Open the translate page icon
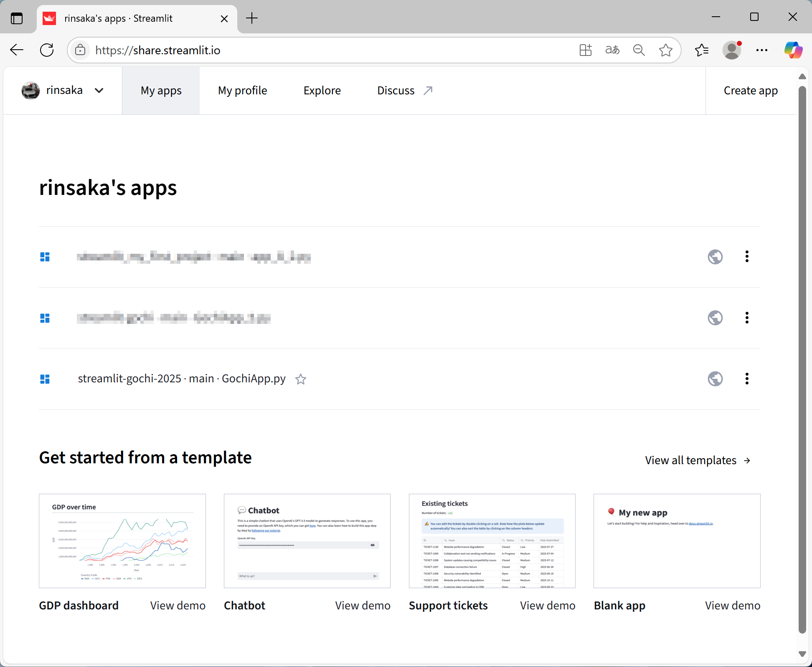Image resolution: width=812 pixels, height=667 pixels. pyautogui.click(x=612, y=50)
